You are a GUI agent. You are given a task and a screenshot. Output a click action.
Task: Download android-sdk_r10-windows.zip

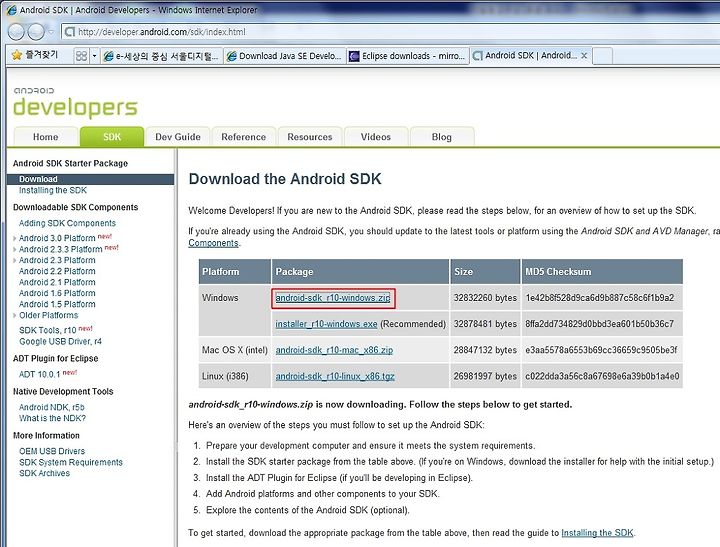point(333,298)
